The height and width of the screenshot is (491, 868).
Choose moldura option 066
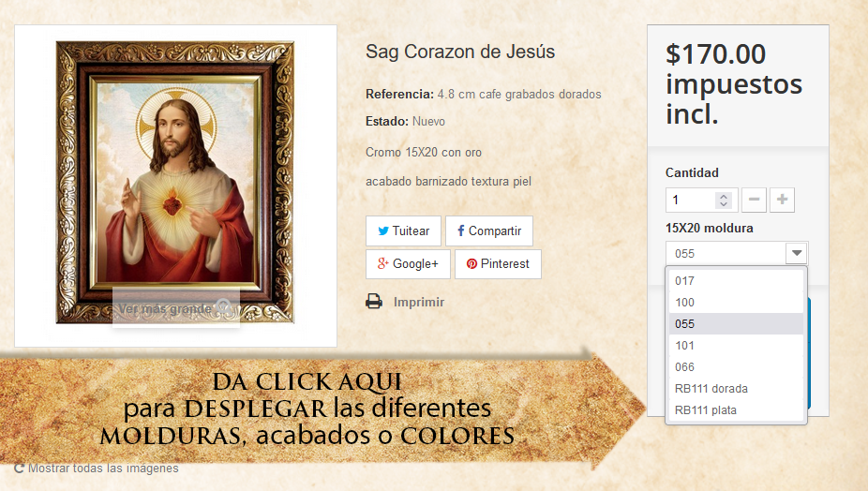736,367
